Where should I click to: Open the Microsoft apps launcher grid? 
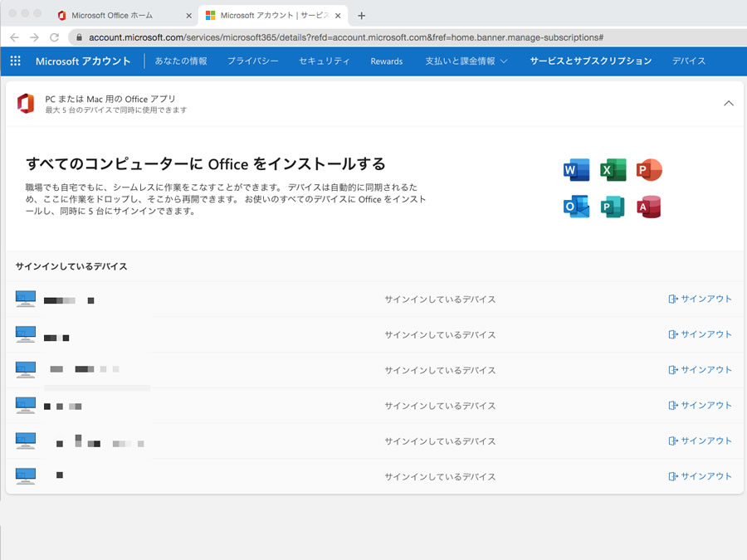(x=15, y=61)
